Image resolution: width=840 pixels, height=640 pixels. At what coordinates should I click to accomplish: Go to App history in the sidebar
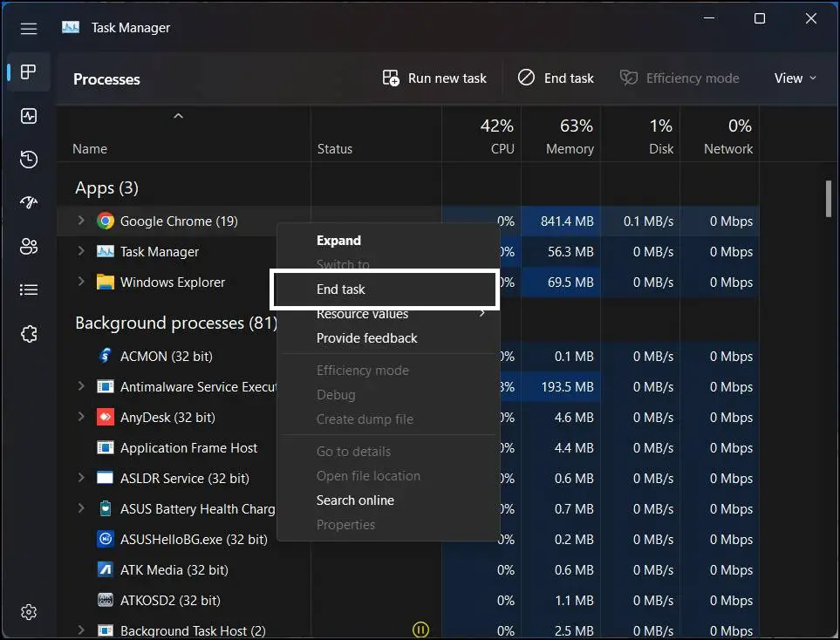(x=29, y=159)
